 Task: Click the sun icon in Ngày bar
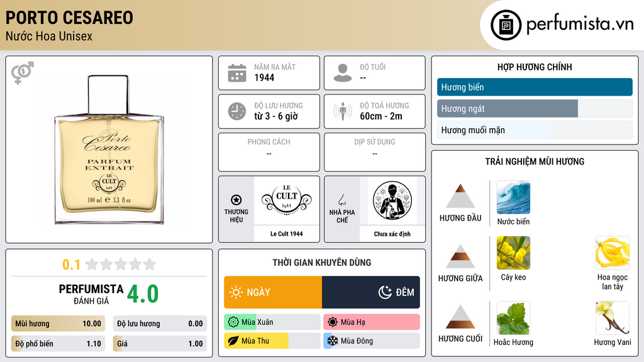(x=236, y=292)
